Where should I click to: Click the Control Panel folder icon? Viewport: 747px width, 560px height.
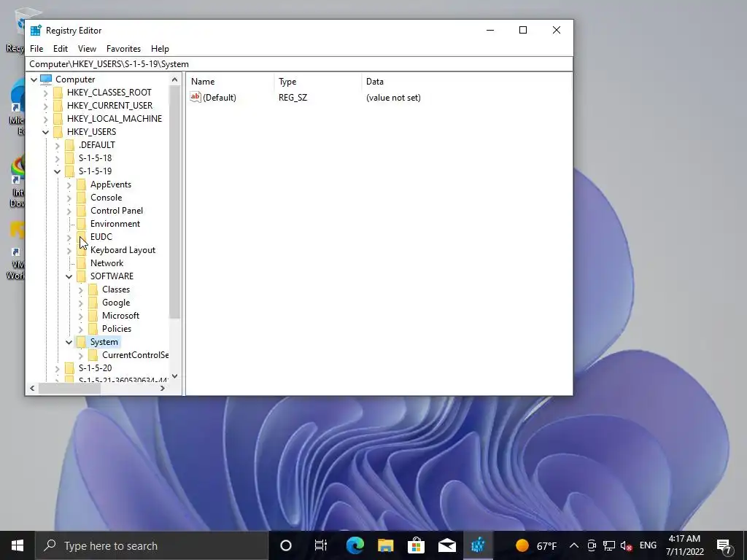tap(82, 211)
